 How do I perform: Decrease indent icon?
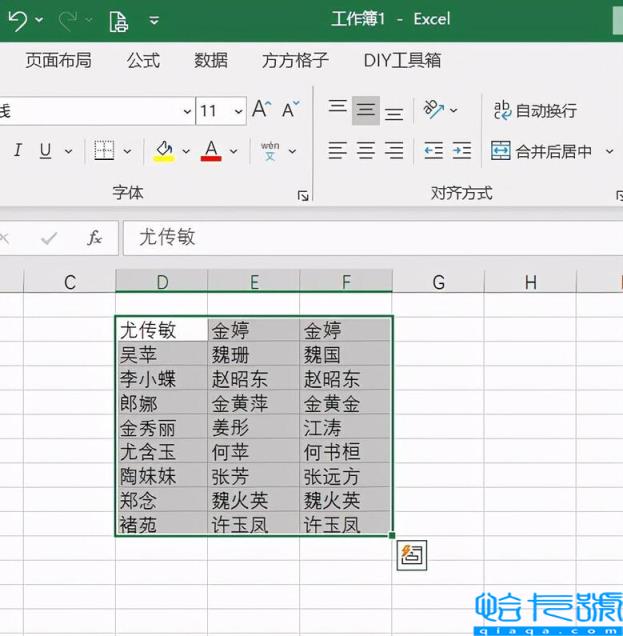pyautogui.click(x=433, y=150)
